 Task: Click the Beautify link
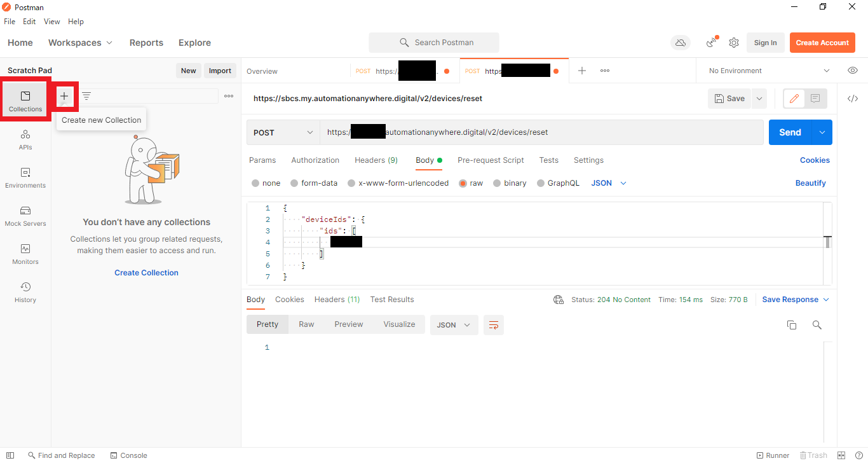click(810, 183)
